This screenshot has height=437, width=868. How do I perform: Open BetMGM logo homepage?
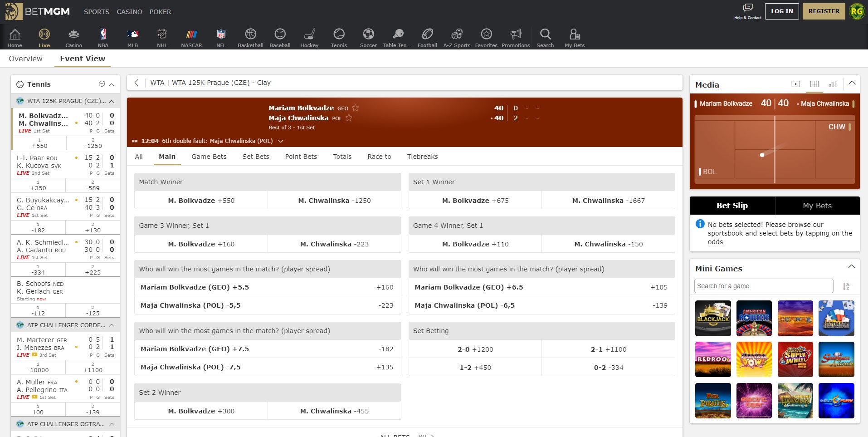tap(38, 11)
